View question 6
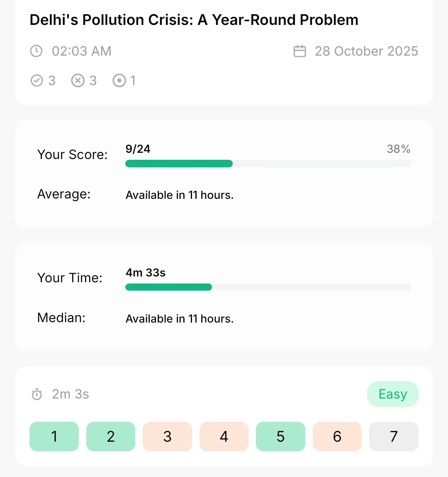Viewport: 448px width, 477px height. (337, 437)
